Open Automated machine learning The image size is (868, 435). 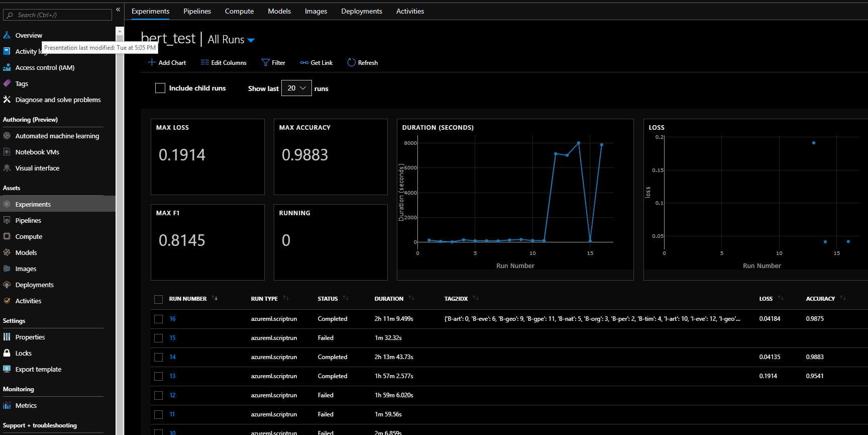click(57, 136)
